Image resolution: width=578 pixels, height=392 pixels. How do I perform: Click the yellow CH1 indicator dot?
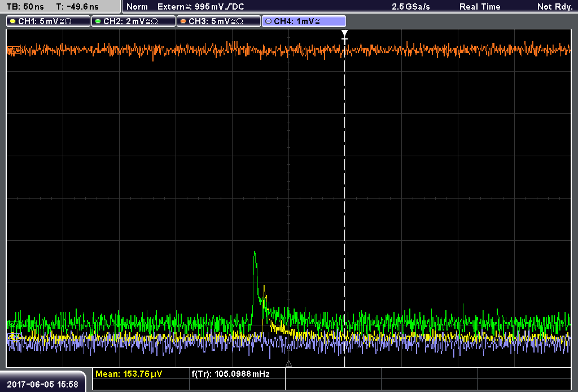pos(13,21)
